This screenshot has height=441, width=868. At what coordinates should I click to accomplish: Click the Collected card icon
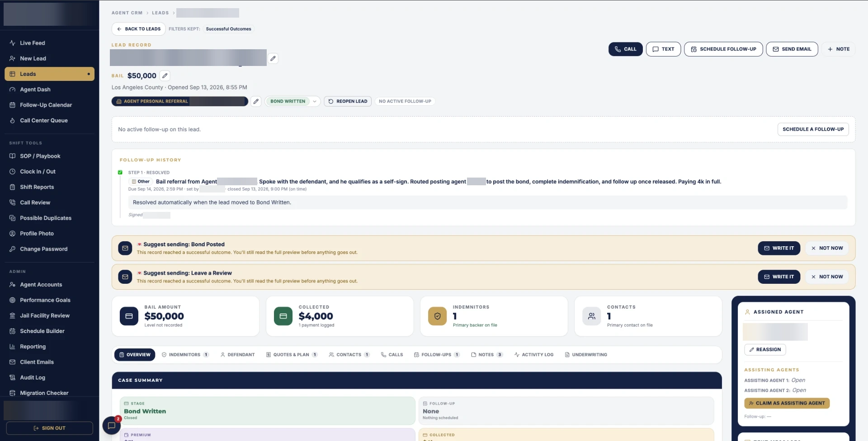pos(283,316)
